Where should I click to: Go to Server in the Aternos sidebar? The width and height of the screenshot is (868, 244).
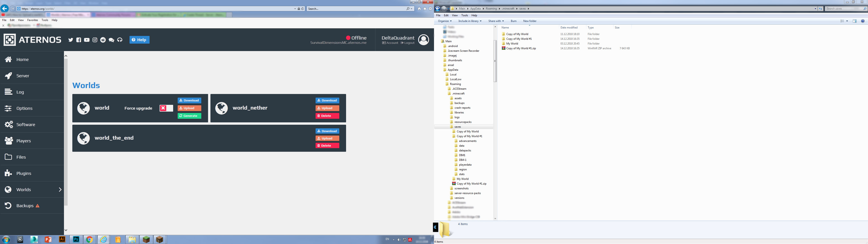[x=32, y=76]
